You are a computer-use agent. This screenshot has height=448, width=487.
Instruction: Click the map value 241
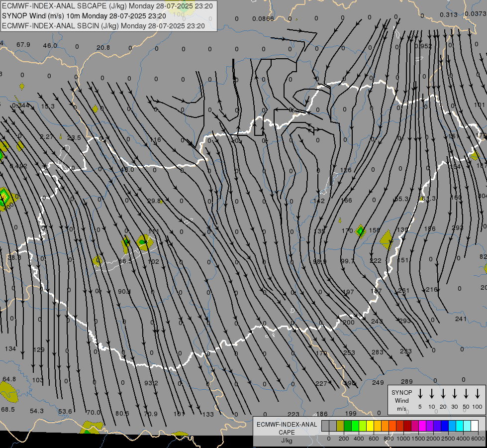click(461, 319)
